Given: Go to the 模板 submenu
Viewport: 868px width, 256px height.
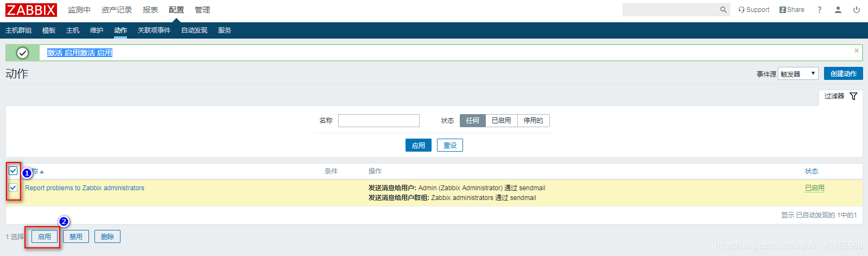Looking at the screenshot, I should pyautogui.click(x=49, y=30).
